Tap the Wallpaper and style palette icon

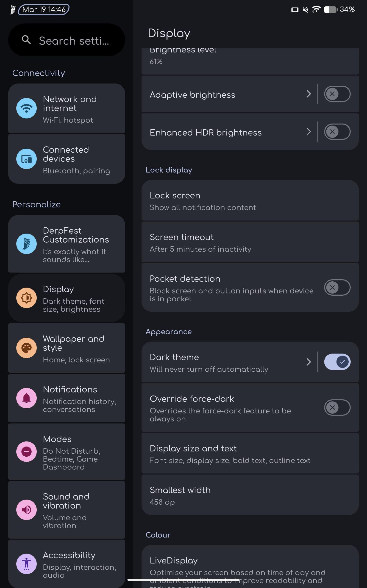[26, 348]
